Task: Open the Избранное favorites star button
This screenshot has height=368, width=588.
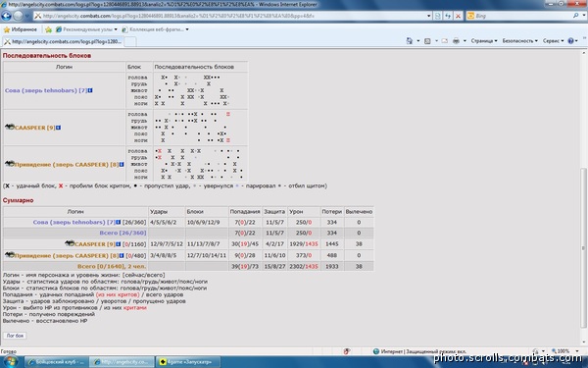Action: point(21,29)
